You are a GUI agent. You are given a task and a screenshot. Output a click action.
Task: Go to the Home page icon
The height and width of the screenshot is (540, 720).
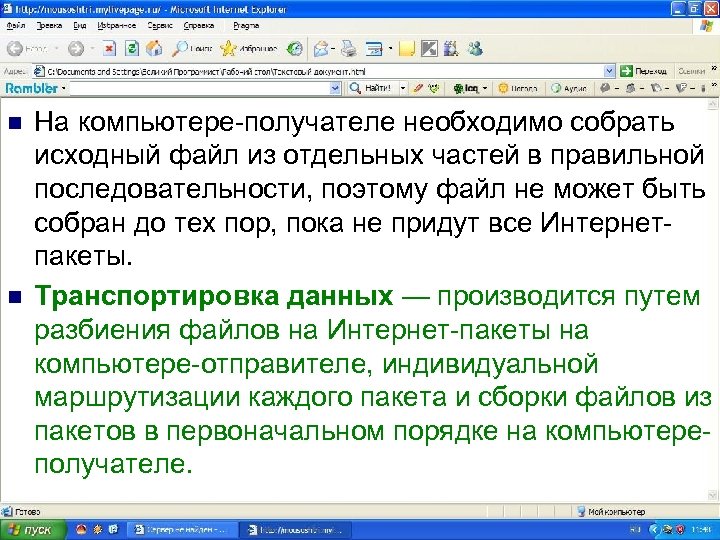154,48
